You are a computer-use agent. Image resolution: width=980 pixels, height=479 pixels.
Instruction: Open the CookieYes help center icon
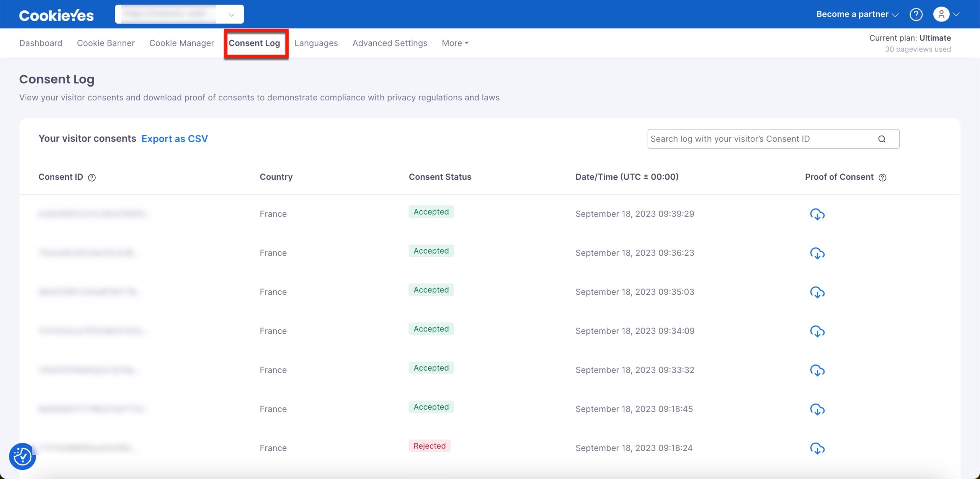(x=916, y=14)
